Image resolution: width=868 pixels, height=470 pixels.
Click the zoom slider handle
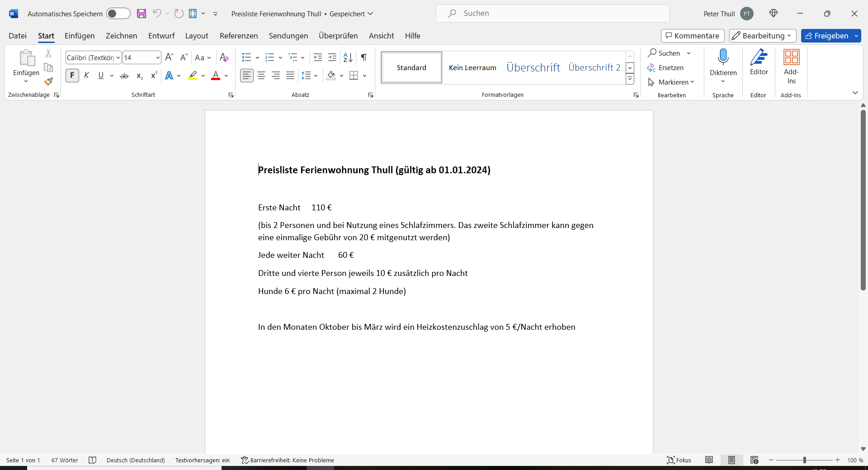click(805, 460)
